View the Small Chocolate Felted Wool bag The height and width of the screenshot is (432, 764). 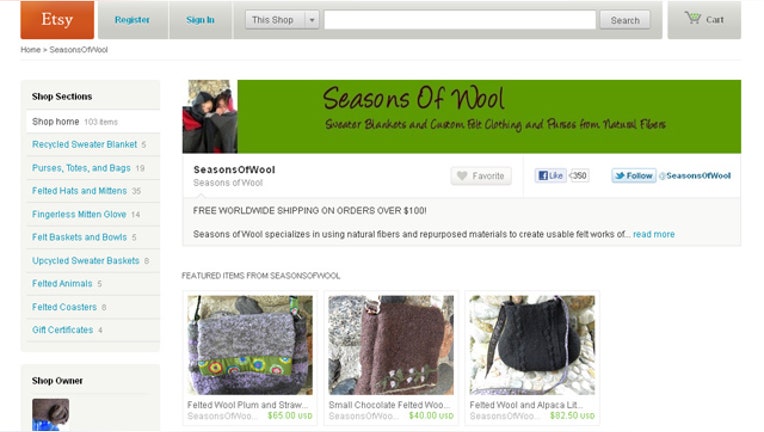(391, 345)
